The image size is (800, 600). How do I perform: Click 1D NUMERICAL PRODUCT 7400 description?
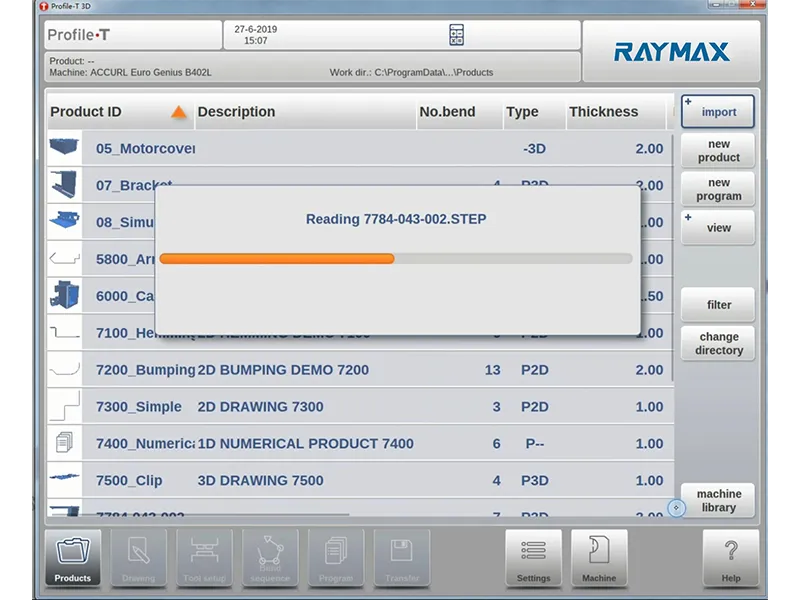[x=306, y=443]
